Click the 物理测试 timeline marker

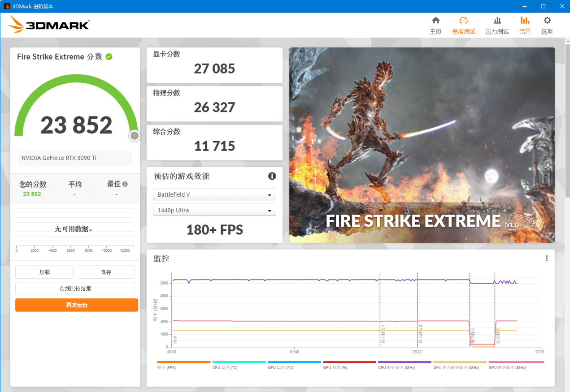pyautogui.click(x=473, y=336)
